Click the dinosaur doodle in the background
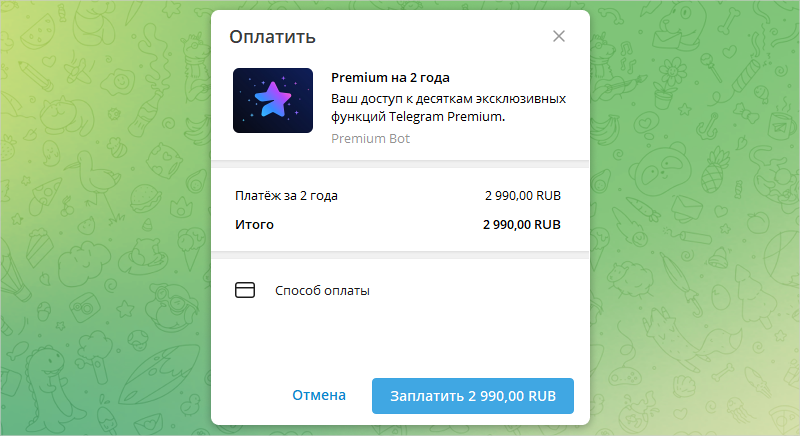Viewport: 800px width, 436px height. (x=45, y=380)
